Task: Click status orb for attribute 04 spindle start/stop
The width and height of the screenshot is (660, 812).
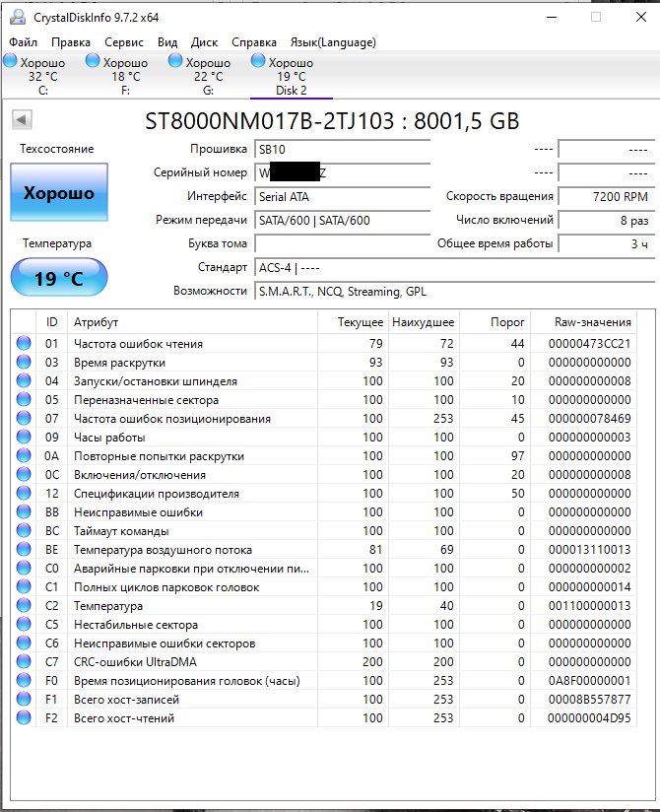Action: click(24, 380)
